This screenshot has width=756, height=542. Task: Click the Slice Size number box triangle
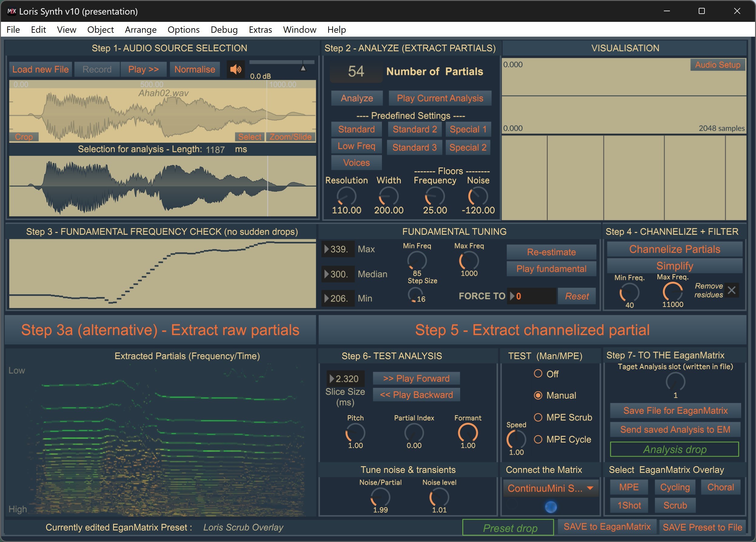tap(331, 379)
